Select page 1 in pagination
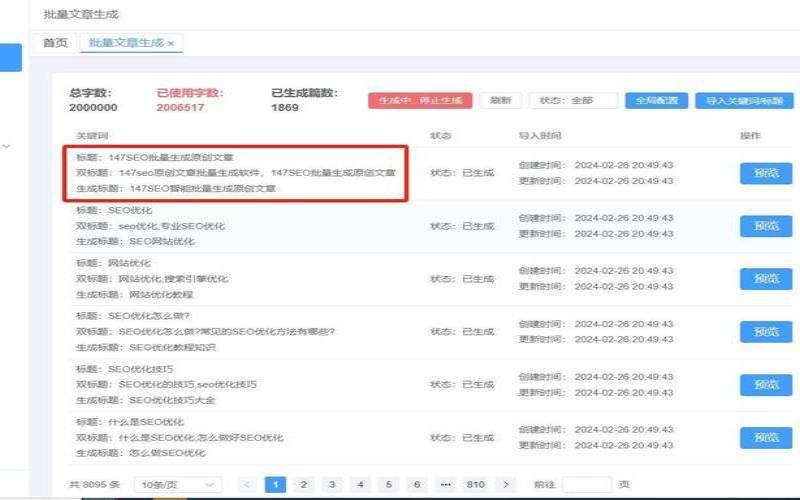The image size is (800, 500). 276,484
